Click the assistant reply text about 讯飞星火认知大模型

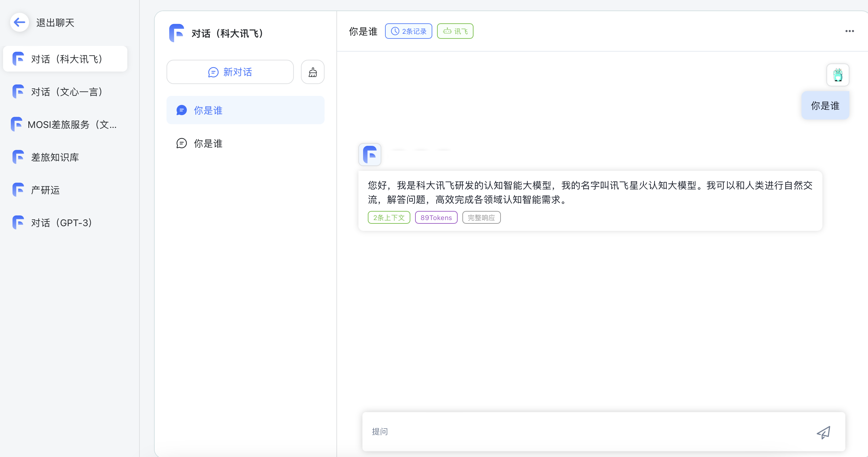pos(590,192)
